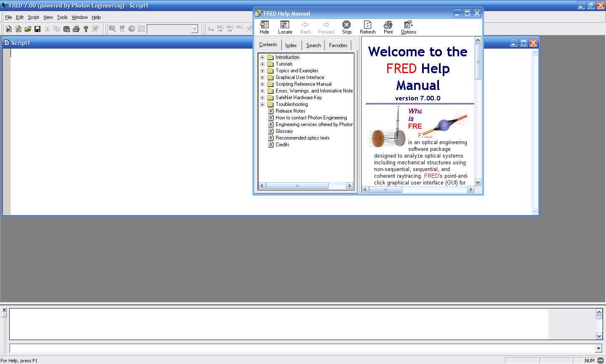Screen dimensions: 606x364
Task: Click the yellow question mark Help icon
Action: coord(86,29)
